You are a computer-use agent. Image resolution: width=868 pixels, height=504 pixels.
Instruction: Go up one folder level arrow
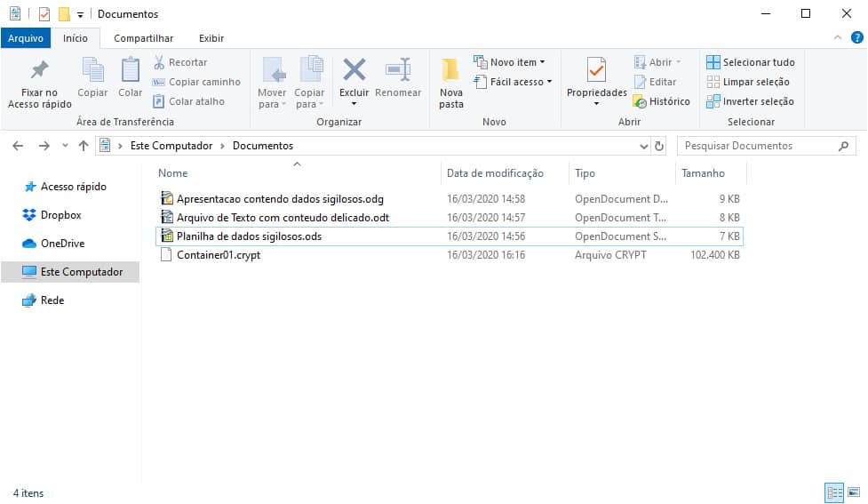click(83, 146)
